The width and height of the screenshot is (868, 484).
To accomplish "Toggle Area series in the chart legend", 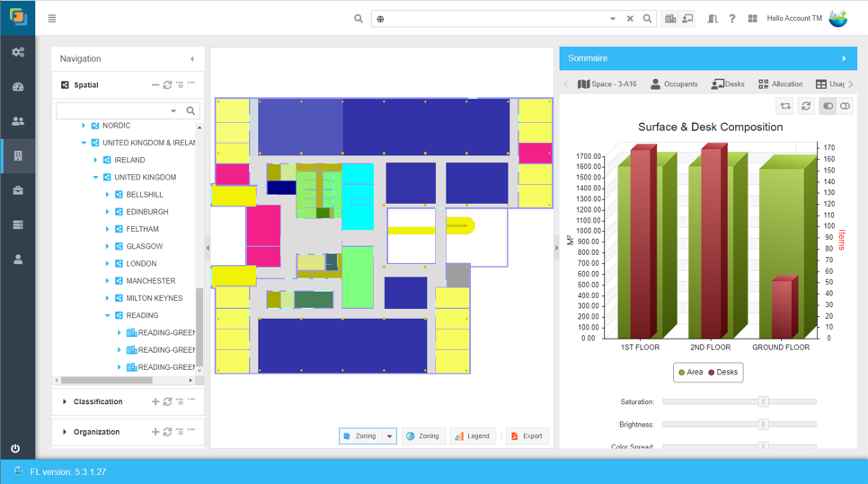I will pyautogui.click(x=690, y=373).
